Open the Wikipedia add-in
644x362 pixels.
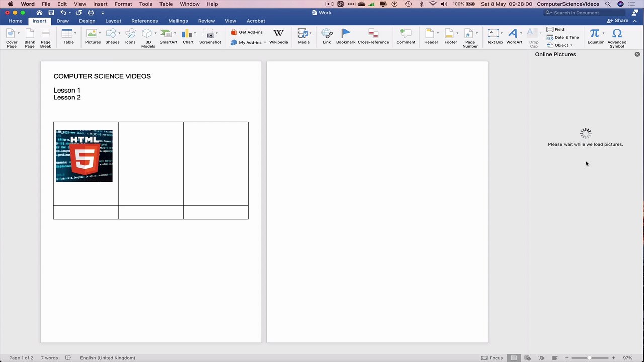[278, 36]
